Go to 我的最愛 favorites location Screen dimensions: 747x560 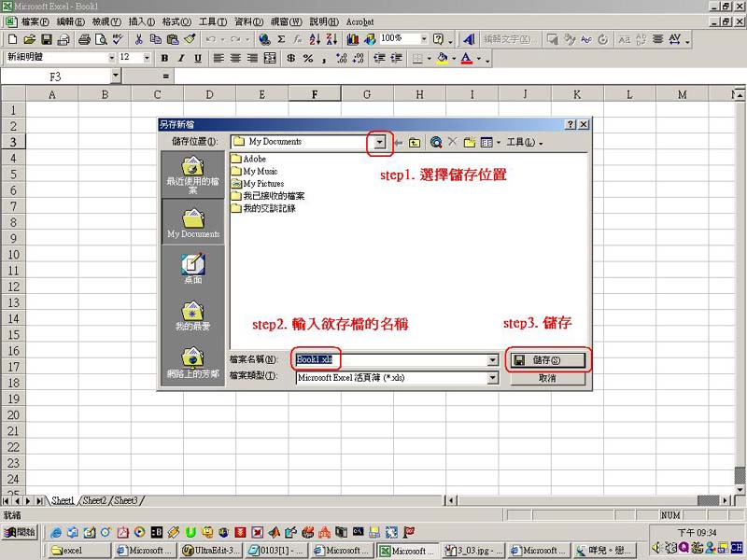click(192, 315)
